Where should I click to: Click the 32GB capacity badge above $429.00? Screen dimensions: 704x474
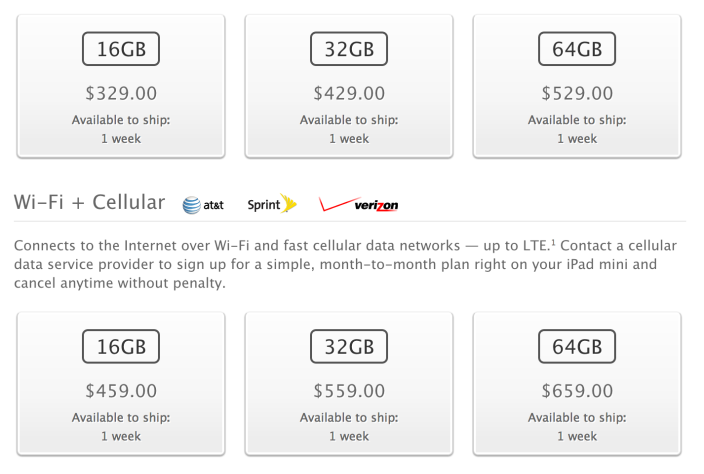click(349, 48)
